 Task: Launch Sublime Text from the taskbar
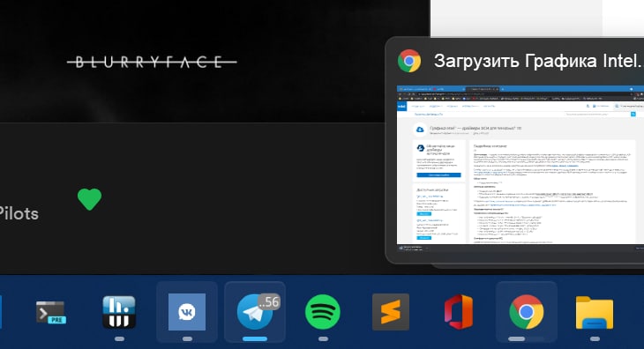point(391,312)
